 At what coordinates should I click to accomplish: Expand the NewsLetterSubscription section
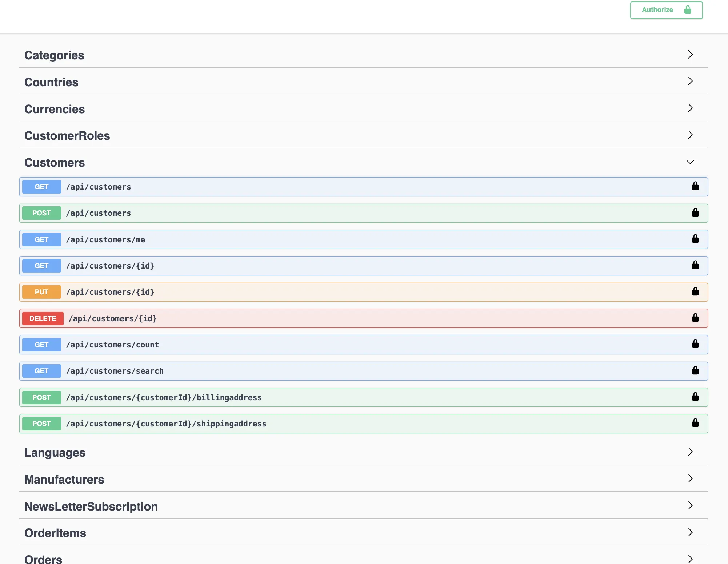coord(690,505)
